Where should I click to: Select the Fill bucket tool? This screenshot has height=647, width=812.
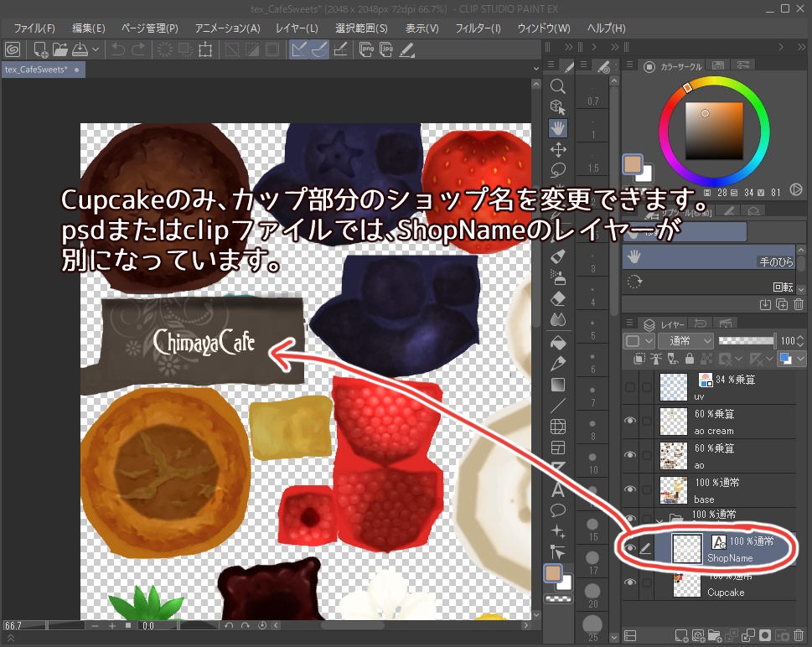(558, 343)
